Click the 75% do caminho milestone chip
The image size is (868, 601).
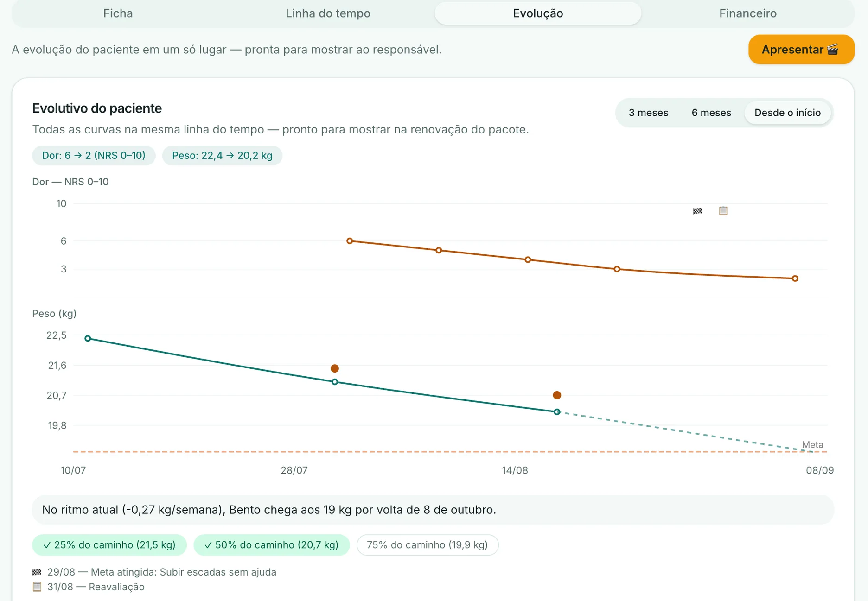tap(427, 545)
